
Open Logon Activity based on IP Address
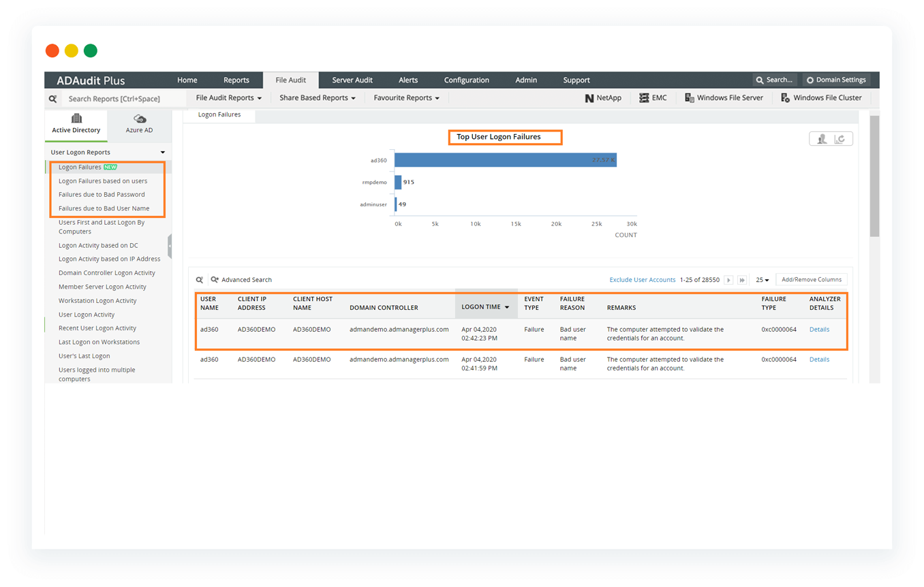click(109, 259)
